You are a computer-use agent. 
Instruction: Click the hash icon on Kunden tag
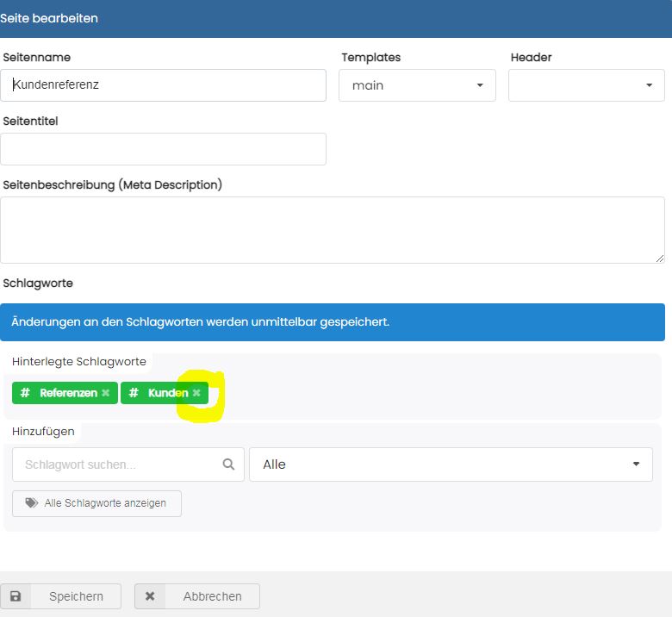click(134, 393)
